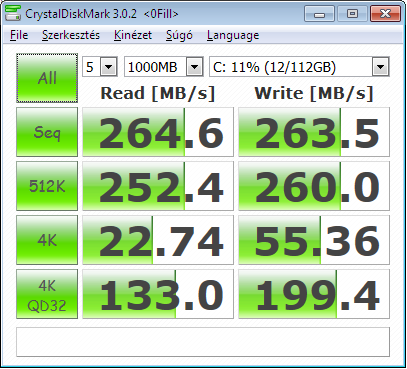Start the Seq benchmark test
This screenshot has height=369, width=407.
click(x=47, y=132)
